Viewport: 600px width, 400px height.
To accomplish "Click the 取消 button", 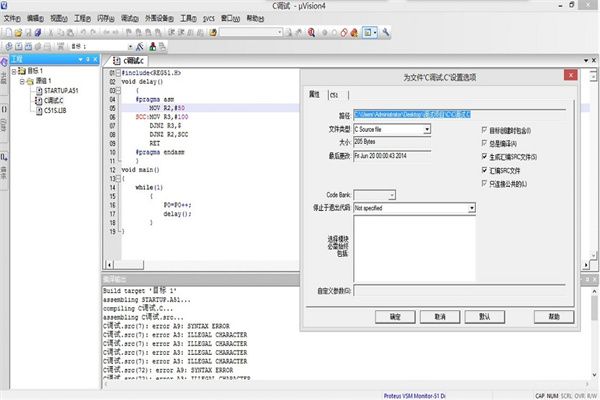I will pyautogui.click(x=440, y=317).
